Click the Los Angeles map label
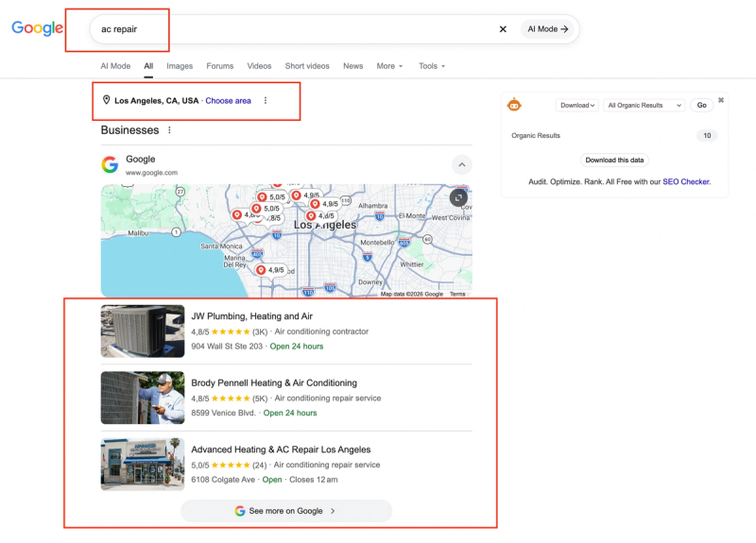This screenshot has width=756, height=543. 325,225
